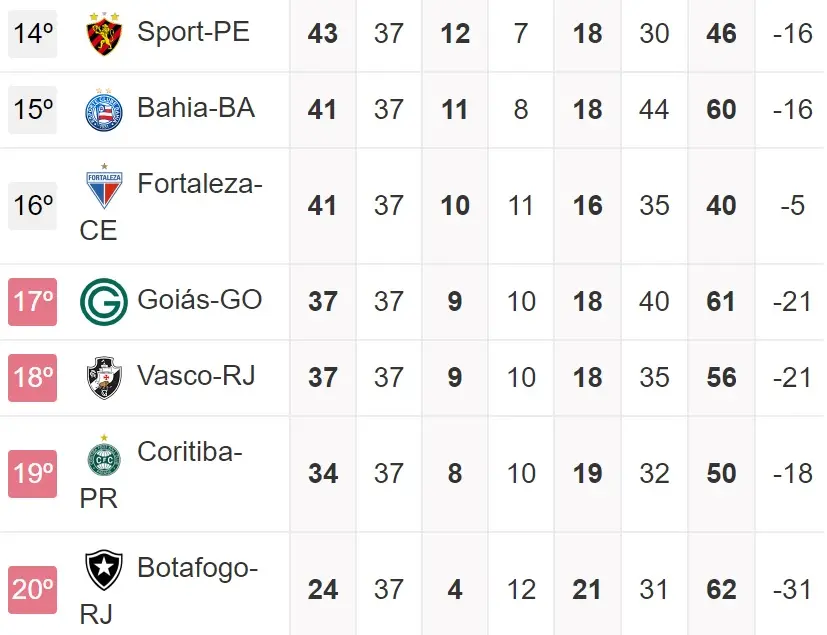Screen dimensions: 827x635
Task: Click the Vasco-RJ club crest
Action: [104, 377]
